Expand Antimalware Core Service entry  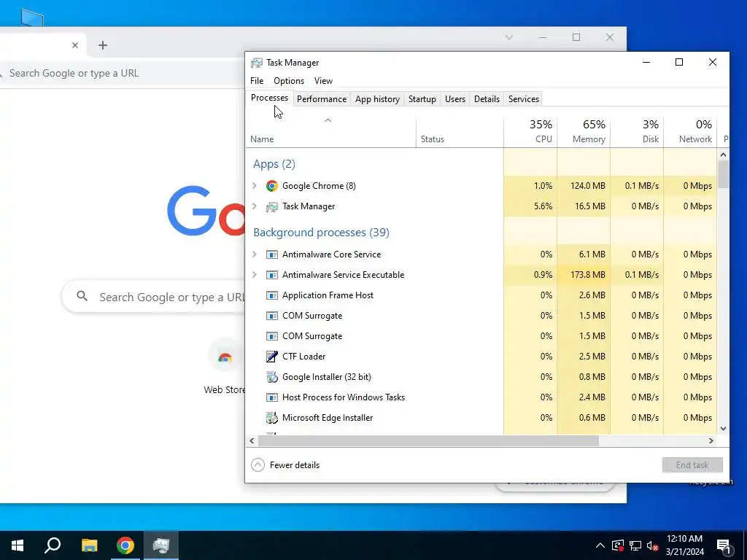pos(255,254)
